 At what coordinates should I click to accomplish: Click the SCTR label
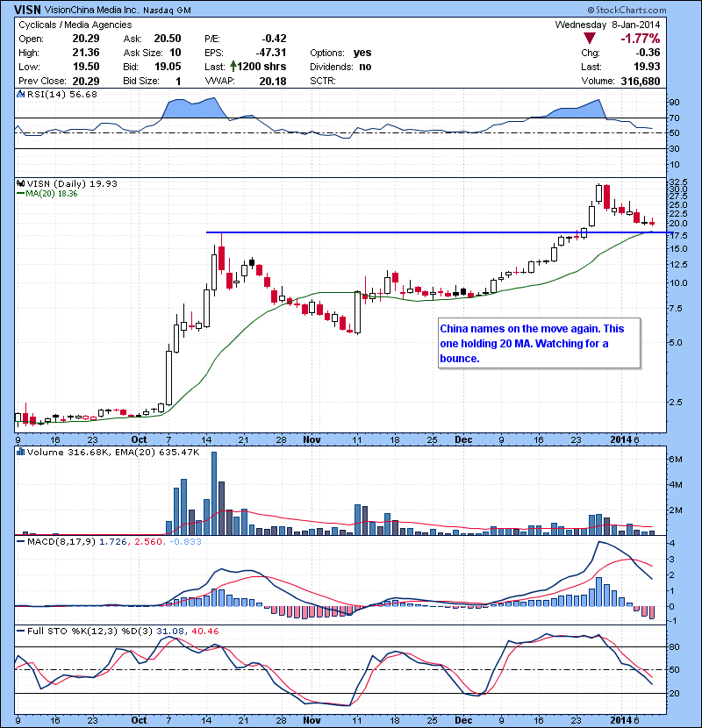pyautogui.click(x=323, y=81)
